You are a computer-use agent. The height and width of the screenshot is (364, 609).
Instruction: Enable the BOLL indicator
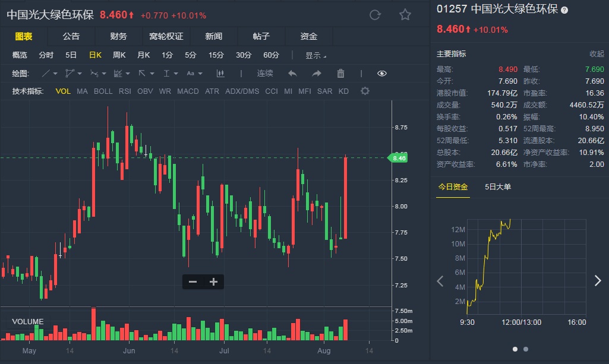(x=103, y=91)
